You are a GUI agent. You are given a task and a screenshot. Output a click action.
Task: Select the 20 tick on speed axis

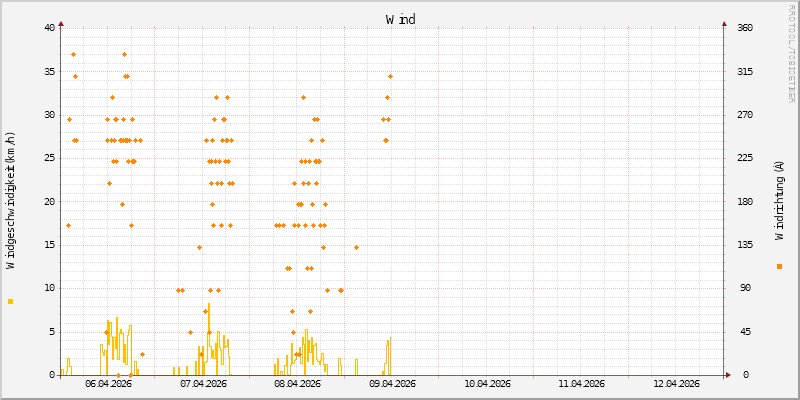pos(49,202)
